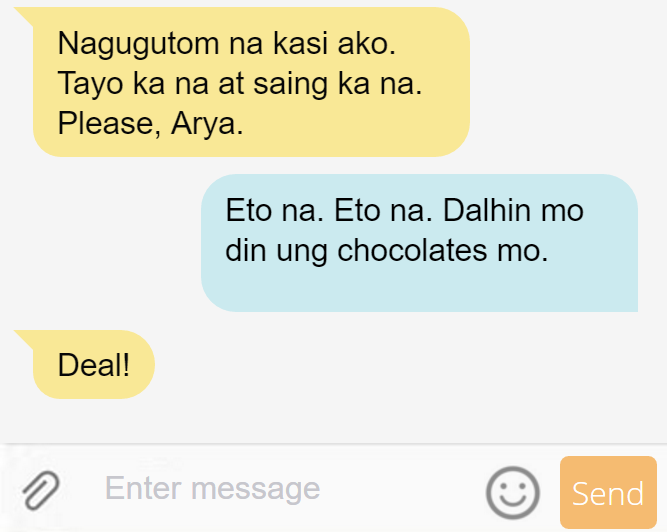This screenshot has height=532, width=667.
Task: Click the pointed tail of the first yellow bubble
Action: click(x=25, y=16)
